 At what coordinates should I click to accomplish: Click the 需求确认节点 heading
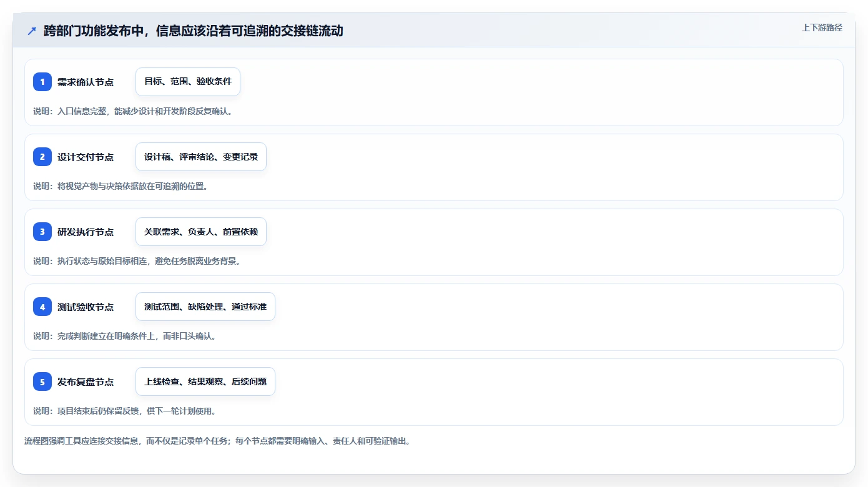(x=86, y=82)
